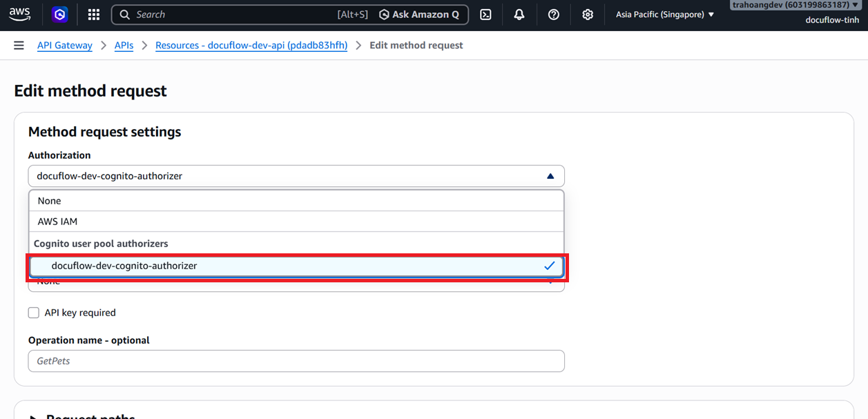The width and height of the screenshot is (868, 419).
Task: Toggle the side navigation hamburger menu
Action: tap(19, 46)
